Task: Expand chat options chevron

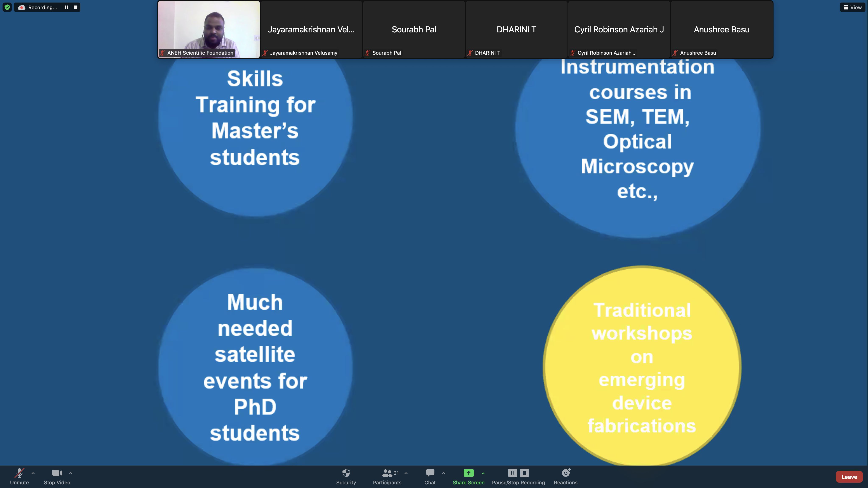Action: [x=444, y=473]
